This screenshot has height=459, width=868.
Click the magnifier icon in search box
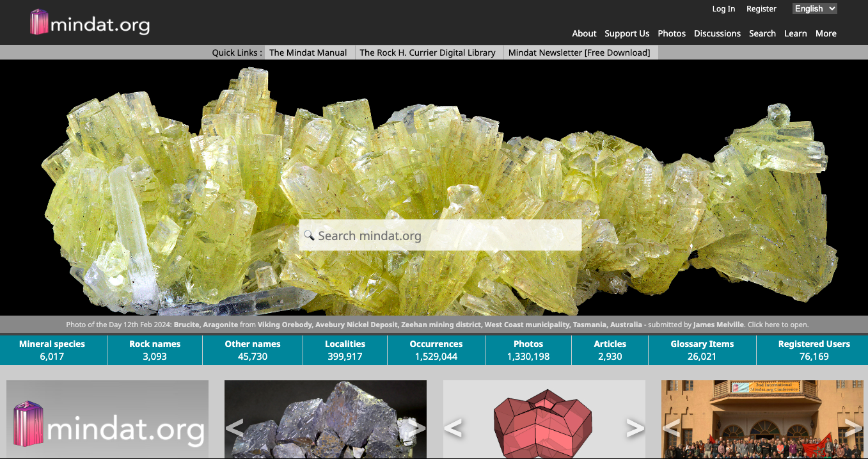click(309, 236)
